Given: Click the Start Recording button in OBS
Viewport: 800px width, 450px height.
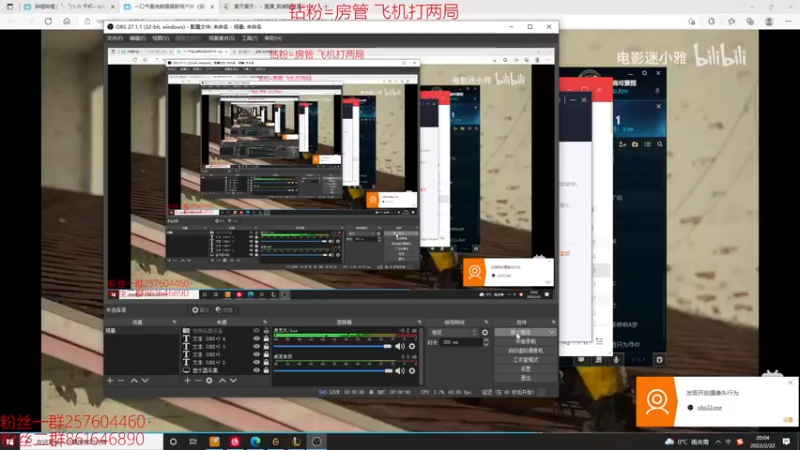Looking at the screenshot, I should point(526,342).
